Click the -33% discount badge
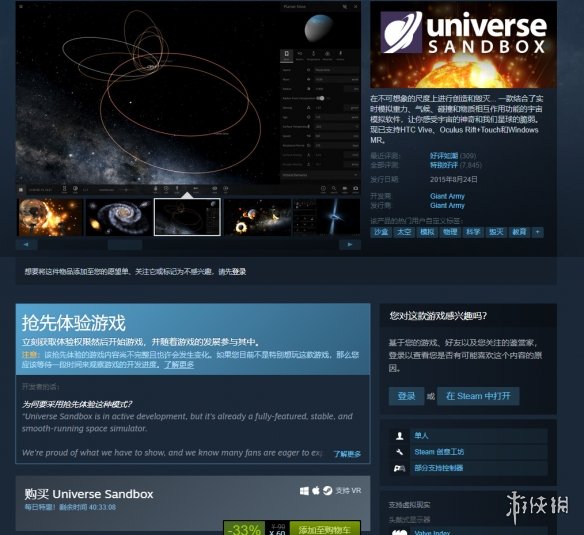584x535 pixels. click(244, 529)
